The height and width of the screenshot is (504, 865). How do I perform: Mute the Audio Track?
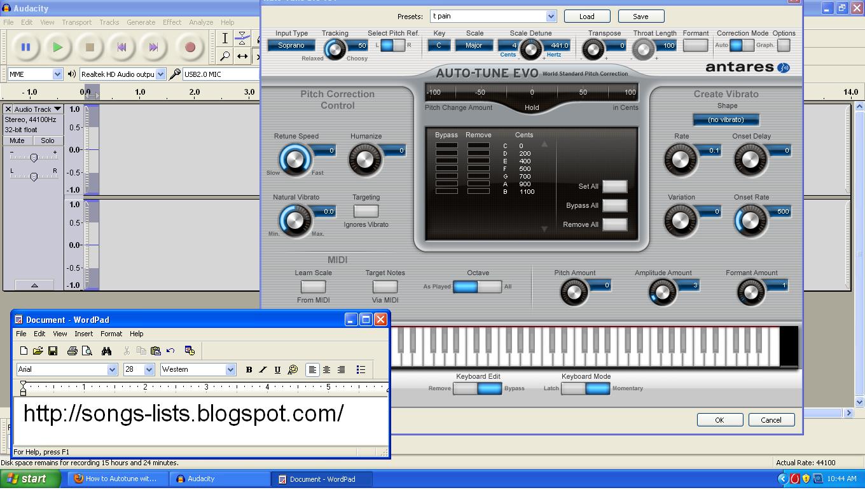coord(17,140)
